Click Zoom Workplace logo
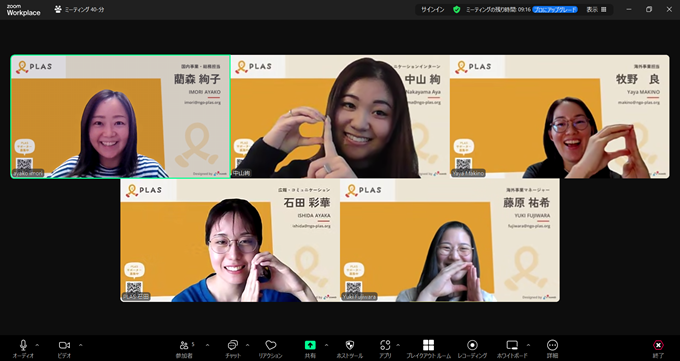The image size is (680, 361). pyautogui.click(x=23, y=10)
